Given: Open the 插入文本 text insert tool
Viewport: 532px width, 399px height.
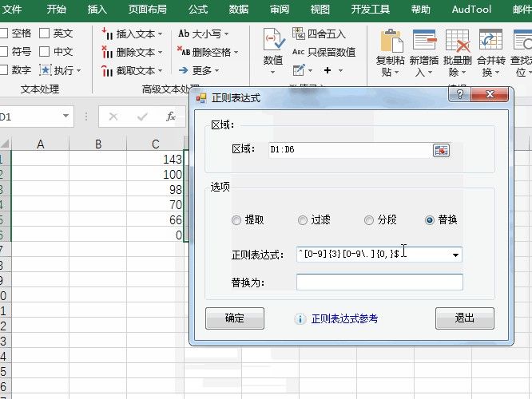Looking at the screenshot, I should [x=132, y=34].
